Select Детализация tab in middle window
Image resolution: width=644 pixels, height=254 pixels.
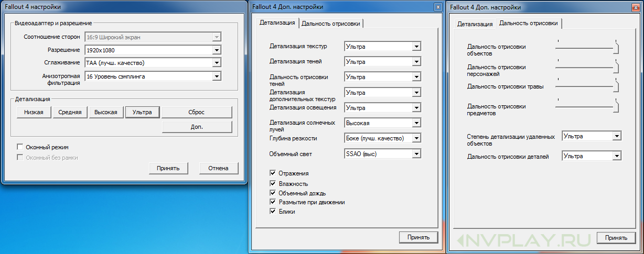click(x=277, y=23)
